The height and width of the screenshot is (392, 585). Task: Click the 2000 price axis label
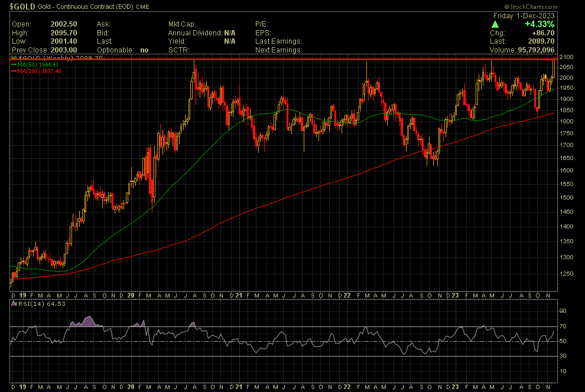click(566, 77)
